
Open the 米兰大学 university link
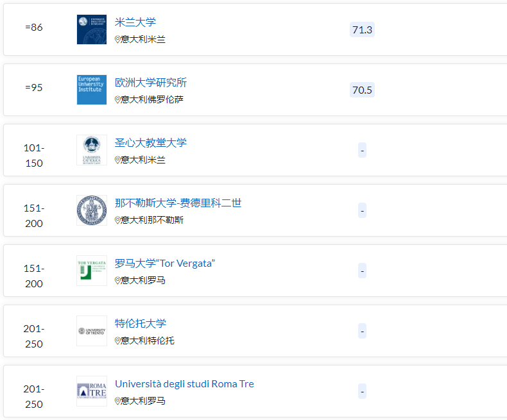pyautogui.click(x=135, y=22)
